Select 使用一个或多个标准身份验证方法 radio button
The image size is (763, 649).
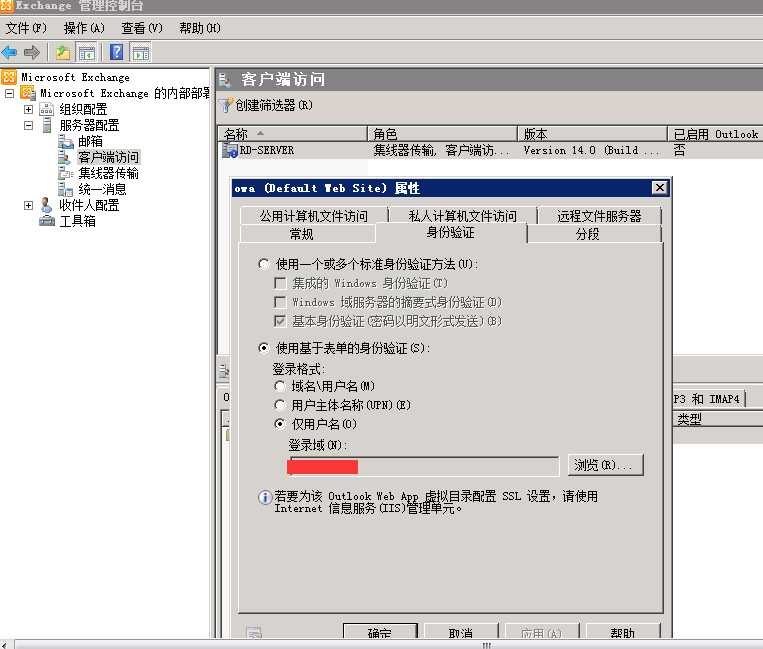tap(264, 264)
